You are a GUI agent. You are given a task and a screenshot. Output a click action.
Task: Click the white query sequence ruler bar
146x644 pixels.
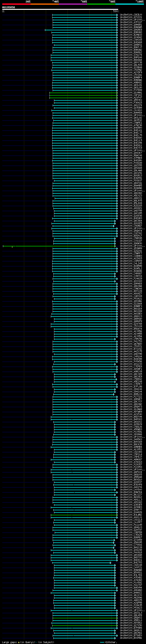(60, 9)
